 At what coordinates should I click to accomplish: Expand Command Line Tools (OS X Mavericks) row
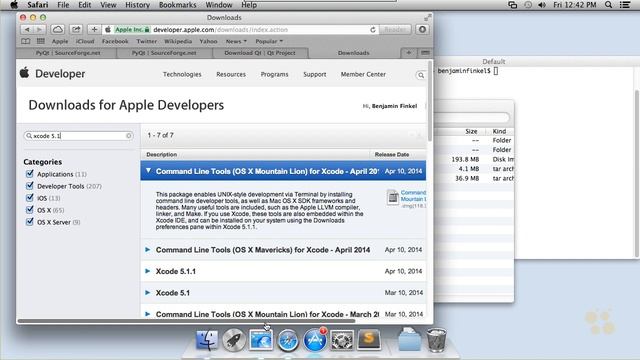tap(148, 249)
